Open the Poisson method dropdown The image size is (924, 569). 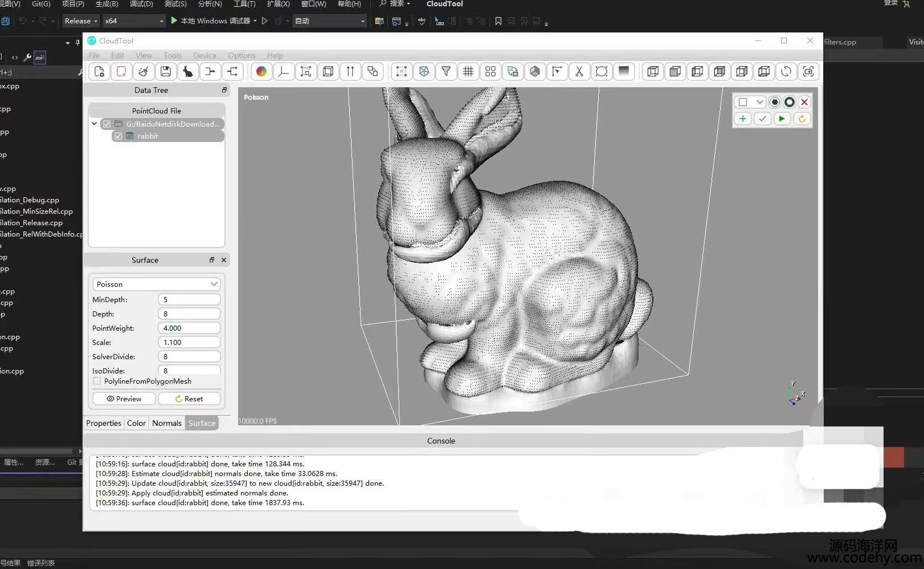[x=156, y=284]
